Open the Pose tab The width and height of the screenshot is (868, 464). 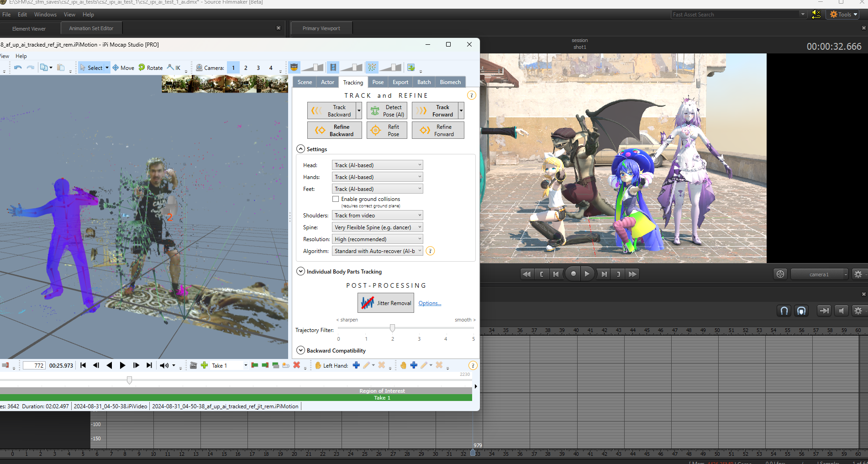pyautogui.click(x=378, y=82)
